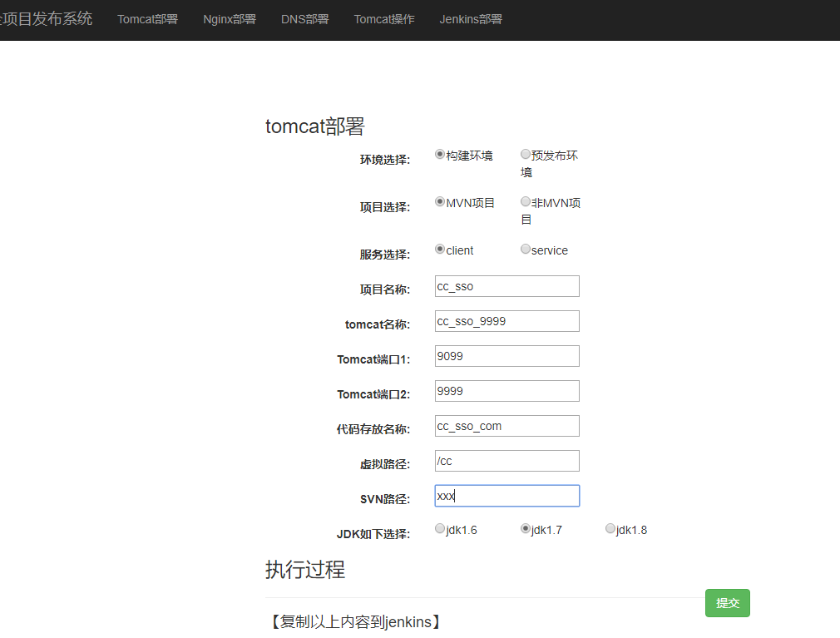Click the 服务选择 label text
The image size is (840, 638).
pyautogui.click(x=384, y=255)
